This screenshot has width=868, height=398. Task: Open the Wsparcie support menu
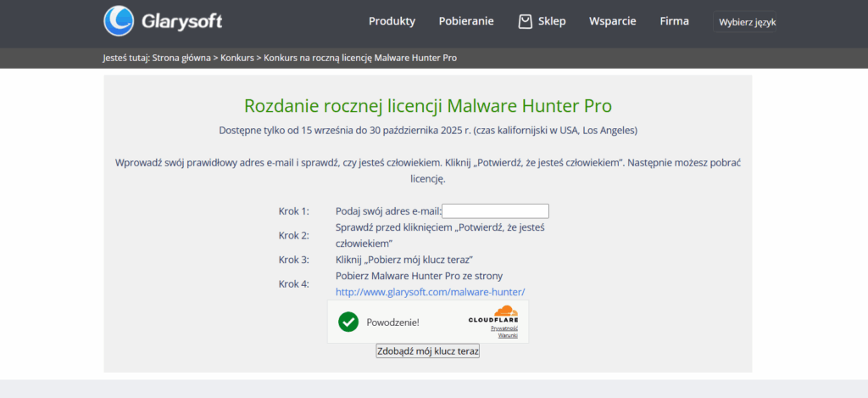(613, 21)
